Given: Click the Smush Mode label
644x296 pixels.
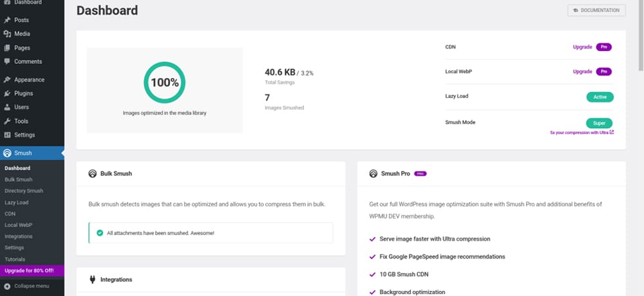Looking at the screenshot, I should tap(460, 123).
